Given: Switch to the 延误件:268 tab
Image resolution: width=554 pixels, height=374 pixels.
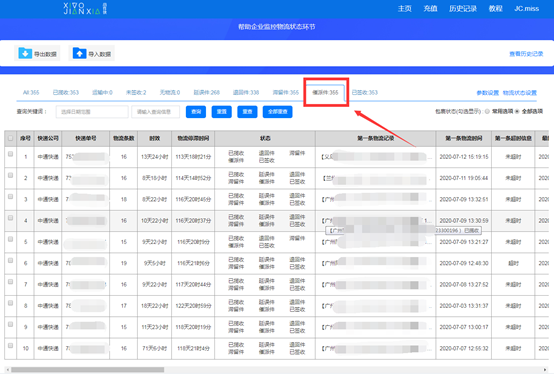Looking at the screenshot, I should click(x=207, y=93).
